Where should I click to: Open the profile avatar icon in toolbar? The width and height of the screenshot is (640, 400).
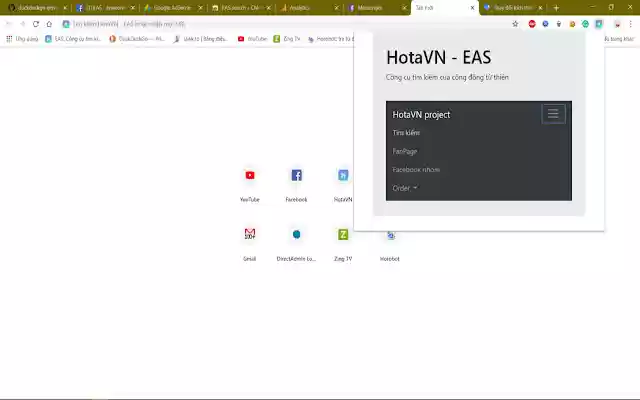pos(618,24)
